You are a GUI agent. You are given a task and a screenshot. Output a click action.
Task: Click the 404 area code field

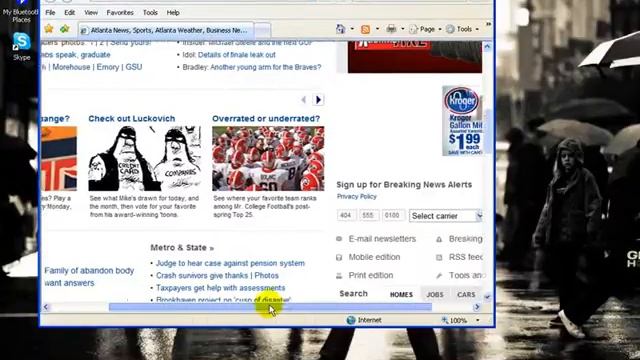tap(346, 215)
